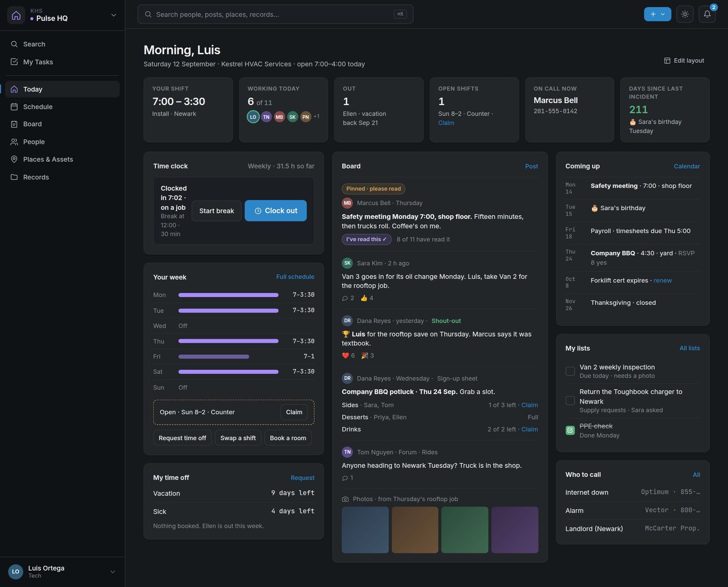Expand the Luis Ortega account menu
Screen dimensions: 728x587
[113, 572]
